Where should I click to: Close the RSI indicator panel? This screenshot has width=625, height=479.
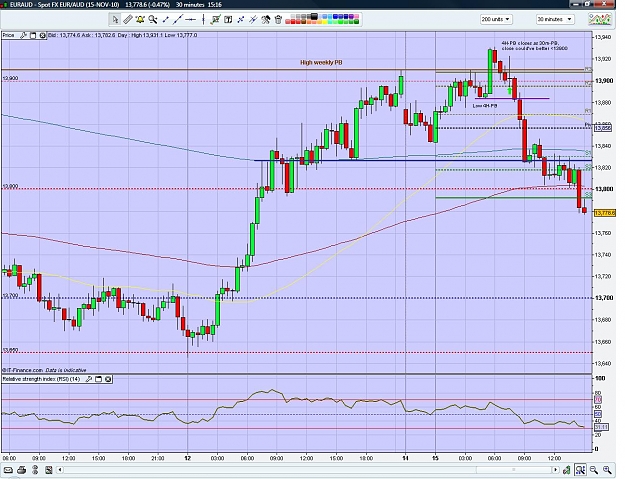[108, 379]
